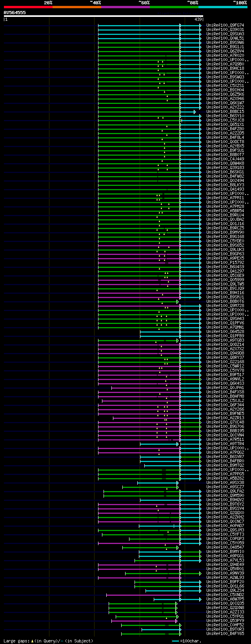View hit UniRef100_Q0JPA1
Viewport: 251px width, 644px height.
tap(225, 388)
